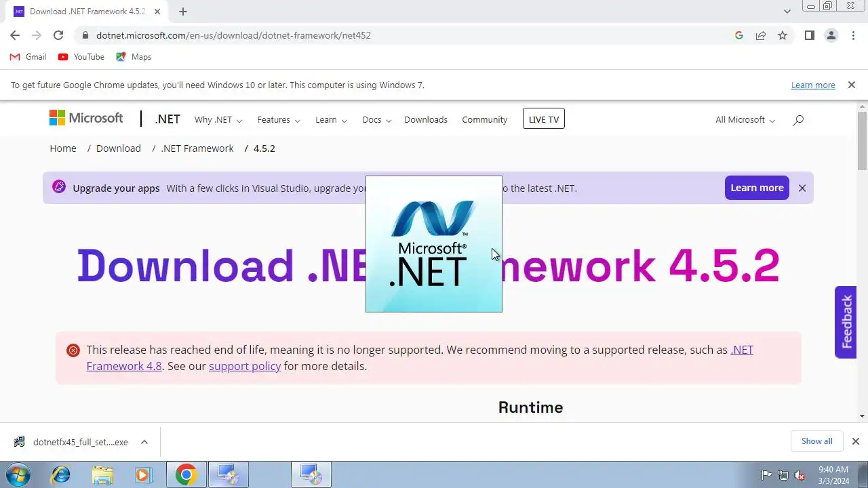Open a new browser tab
This screenshot has width=868, height=488.
(183, 12)
